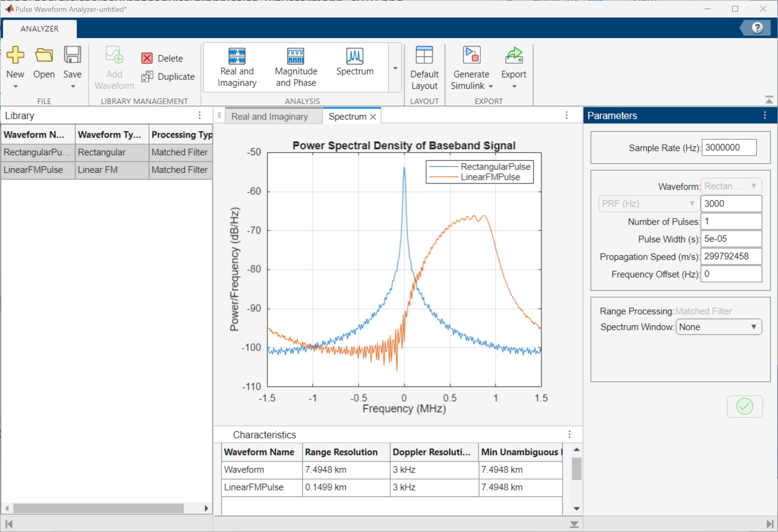Click the New waveform plus icon

(x=15, y=56)
